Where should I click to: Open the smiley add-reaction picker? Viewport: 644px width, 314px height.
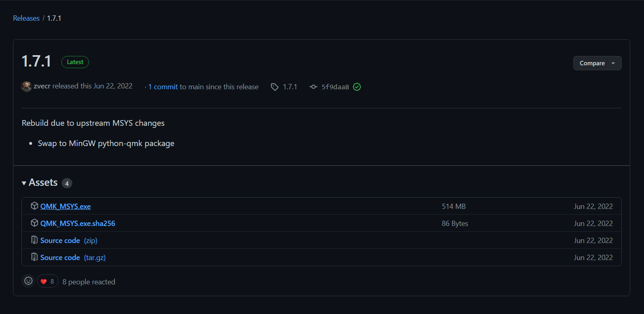28,281
